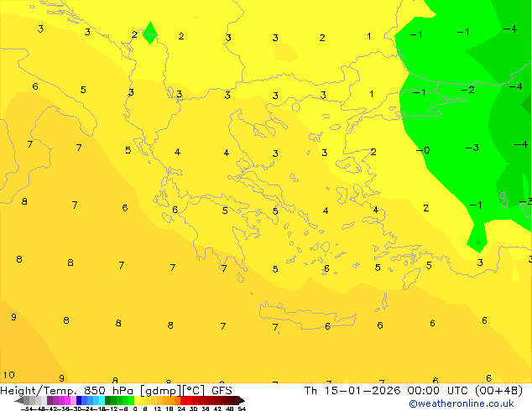This screenshot has height=411, width=532.
Task: Click the '[°C]' unit label
Action: (x=194, y=391)
